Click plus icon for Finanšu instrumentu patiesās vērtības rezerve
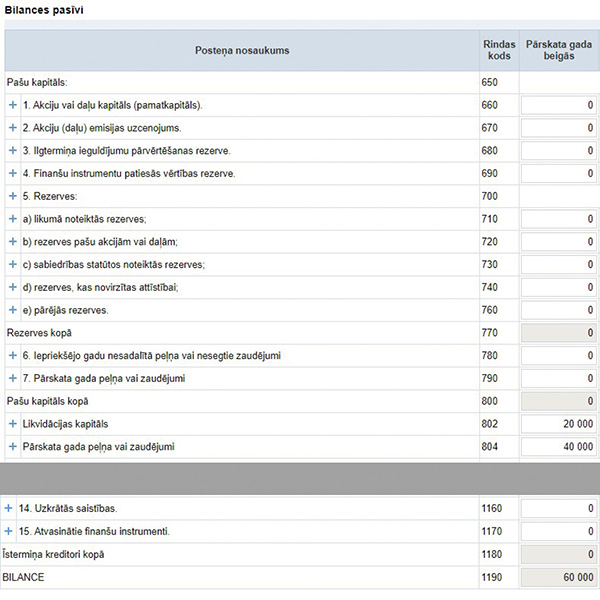Screen dimensions: 600x600 tap(13, 173)
